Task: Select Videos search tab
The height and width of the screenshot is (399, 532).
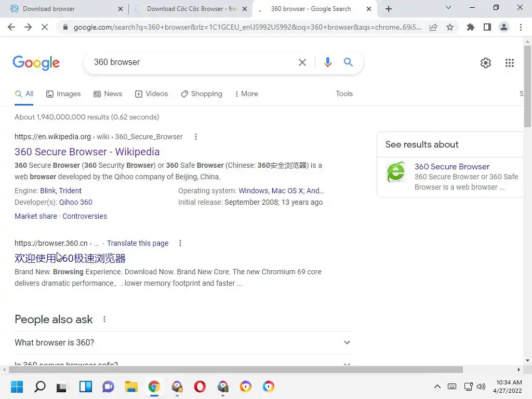Action: 151,94
